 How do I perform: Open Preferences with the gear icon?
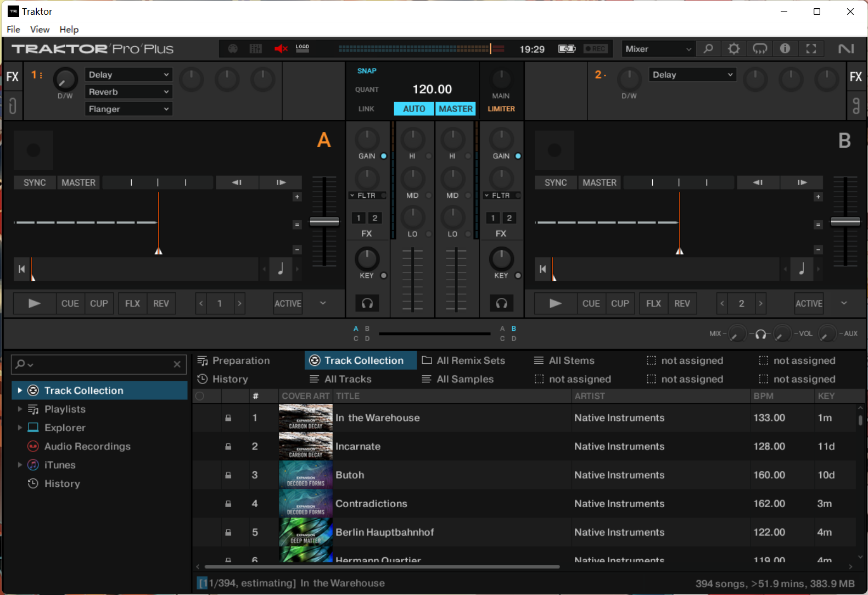[x=734, y=49]
